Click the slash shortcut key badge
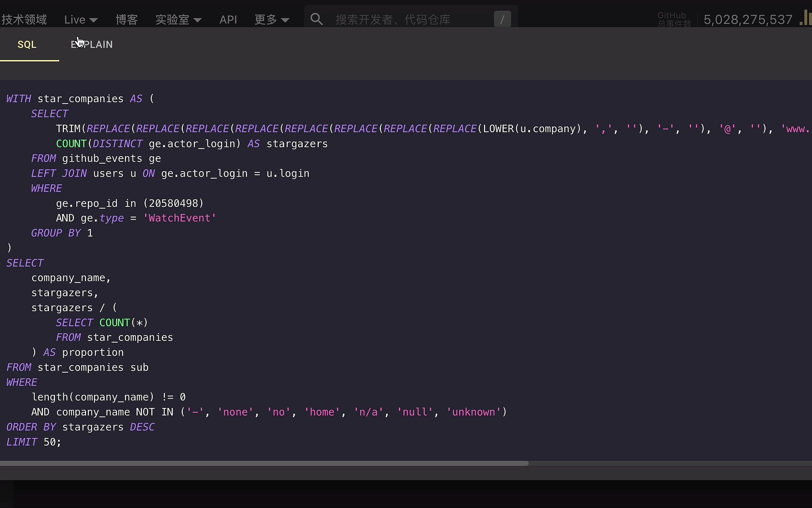Screen dimensions: 812x508 tap(502, 19)
